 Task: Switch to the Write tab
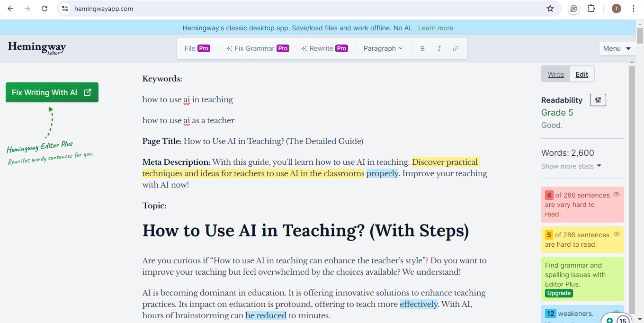point(555,74)
